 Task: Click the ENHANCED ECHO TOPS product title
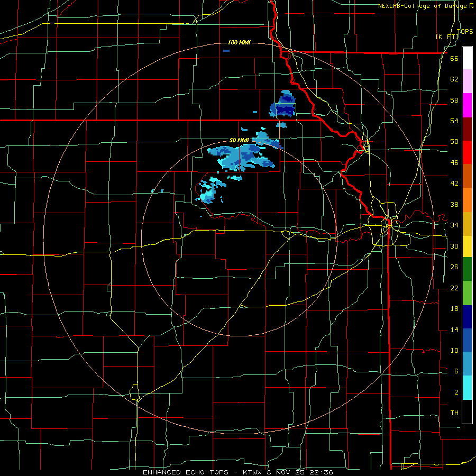(x=186, y=472)
